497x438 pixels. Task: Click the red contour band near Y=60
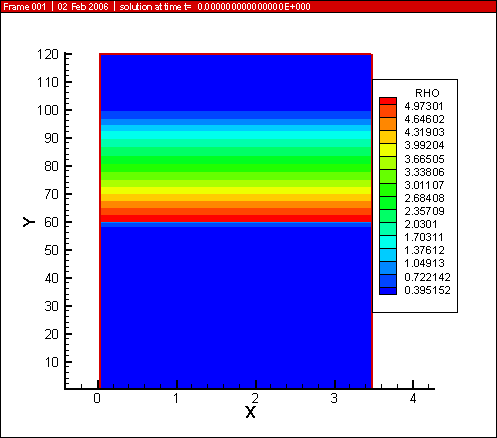(236, 218)
